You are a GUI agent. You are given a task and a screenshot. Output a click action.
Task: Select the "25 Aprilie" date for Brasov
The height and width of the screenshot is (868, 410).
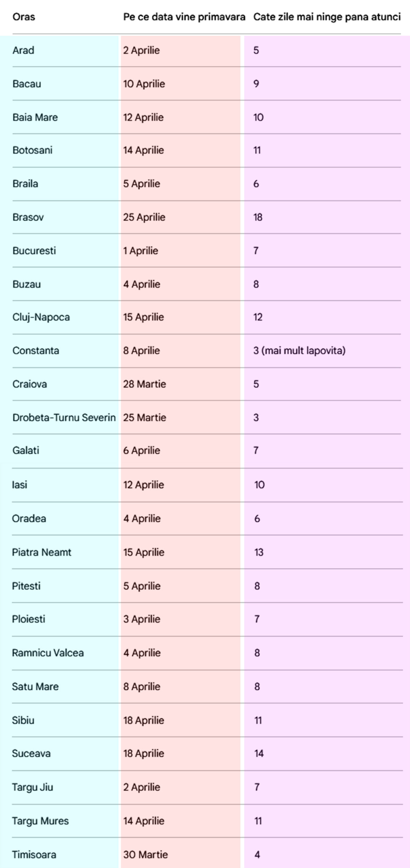tap(144, 217)
